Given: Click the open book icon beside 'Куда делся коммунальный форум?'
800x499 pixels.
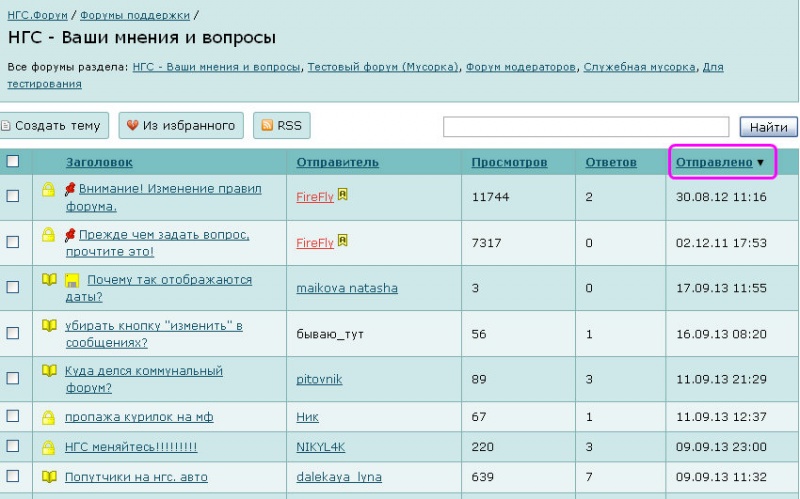Looking at the screenshot, I should click(48, 372).
